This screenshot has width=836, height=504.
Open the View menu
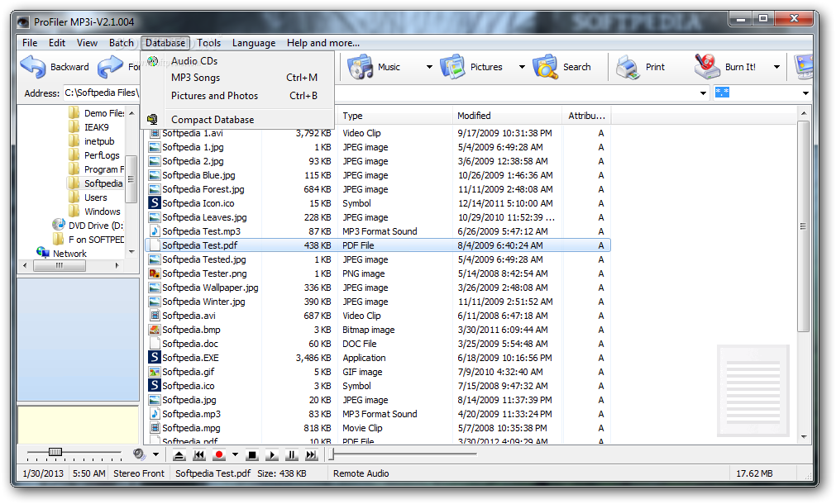tap(87, 43)
